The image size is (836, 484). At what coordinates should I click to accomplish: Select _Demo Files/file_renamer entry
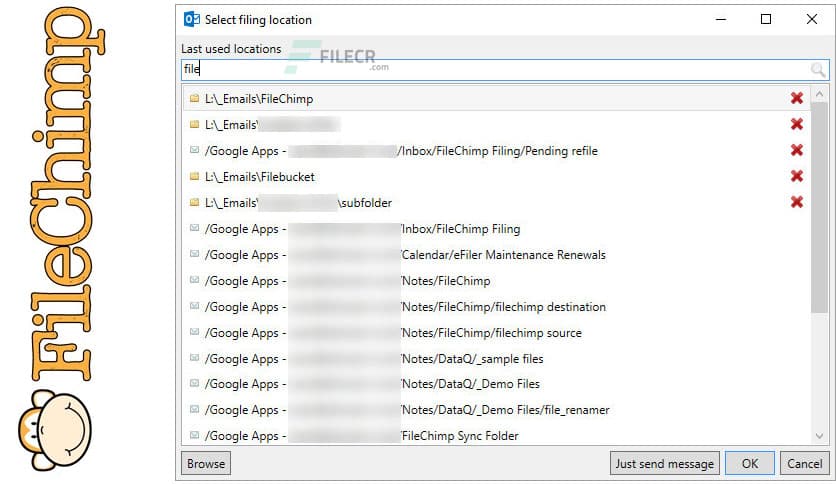[x=496, y=410]
